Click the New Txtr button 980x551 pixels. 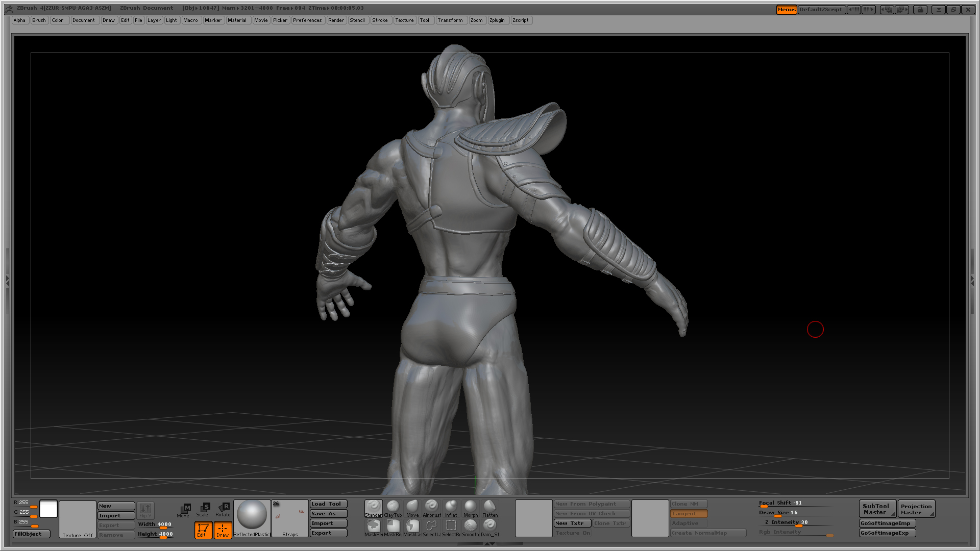(573, 523)
